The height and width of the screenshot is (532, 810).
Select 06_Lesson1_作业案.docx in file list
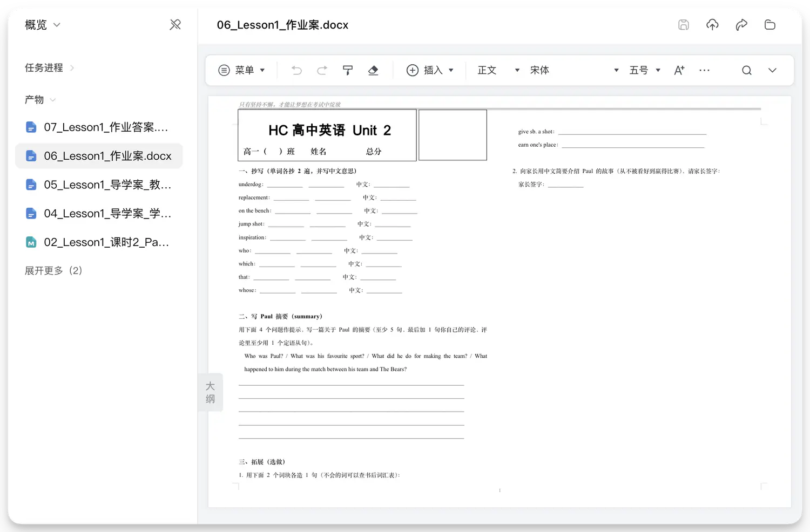pos(99,156)
